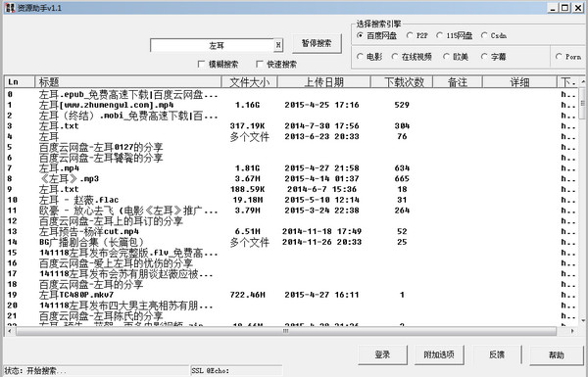Image resolution: width=588 pixels, height=377 pixels.
Task: Select the P2P search engine
Action: click(416, 35)
